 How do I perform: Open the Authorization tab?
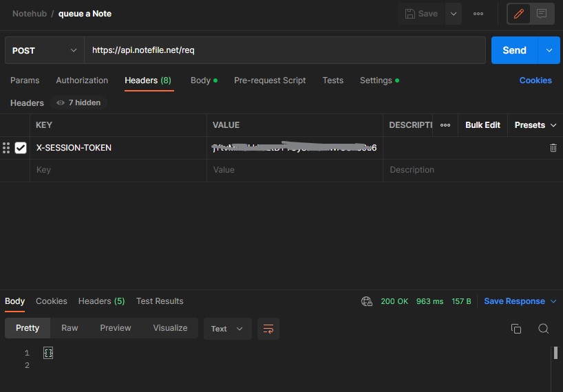pyautogui.click(x=82, y=80)
